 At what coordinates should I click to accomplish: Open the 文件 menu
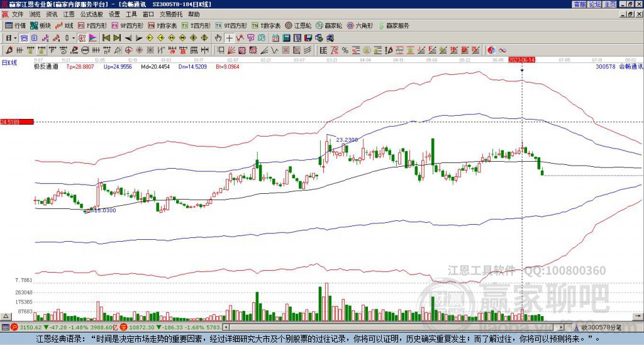point(17,14)
